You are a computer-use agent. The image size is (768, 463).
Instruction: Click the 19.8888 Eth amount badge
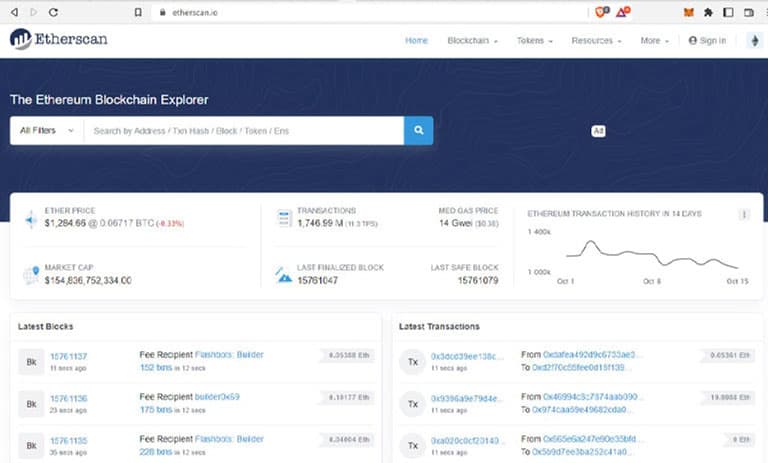click(x=730, y=397)
